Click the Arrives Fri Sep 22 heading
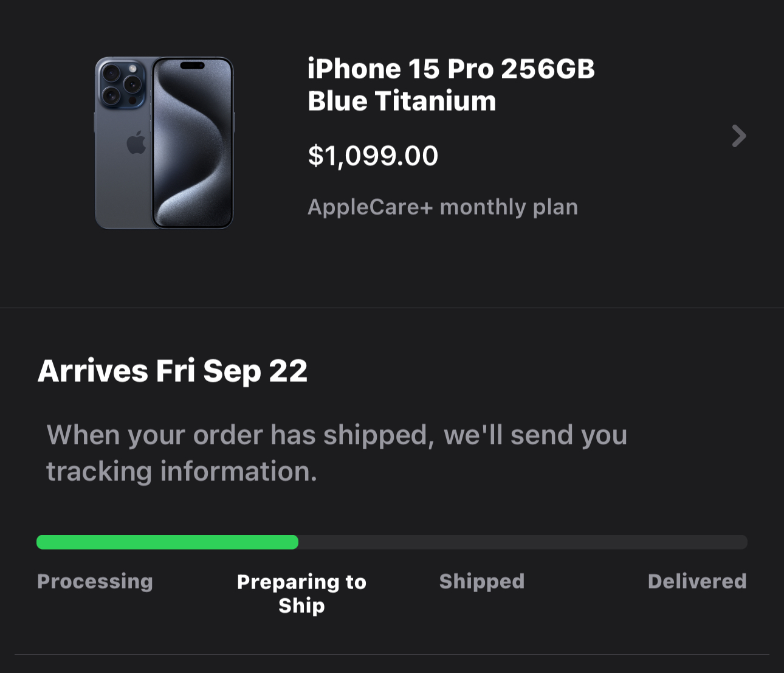 (173, 371)
